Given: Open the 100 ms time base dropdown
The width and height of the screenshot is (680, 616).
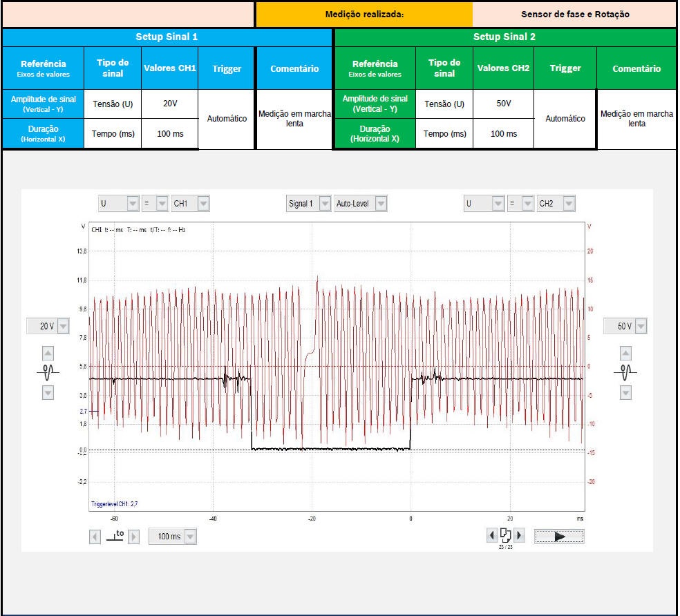Looking at the screenshot, I should click(189, 537).
